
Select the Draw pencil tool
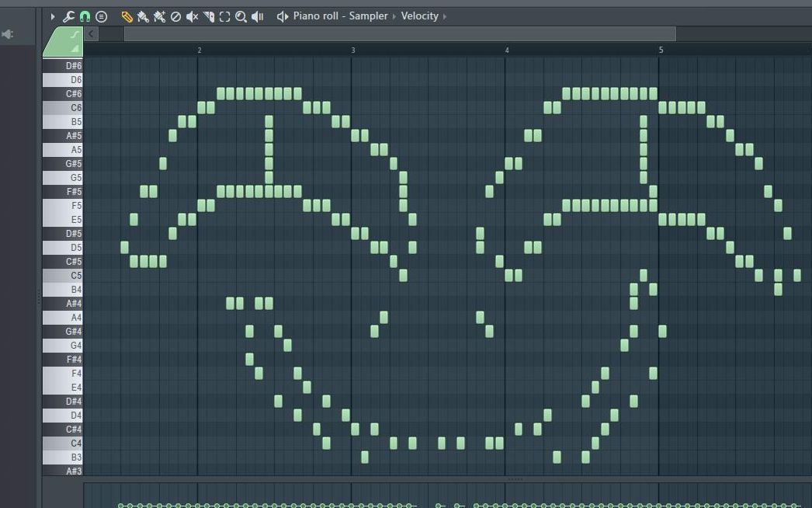click(127, 16)
